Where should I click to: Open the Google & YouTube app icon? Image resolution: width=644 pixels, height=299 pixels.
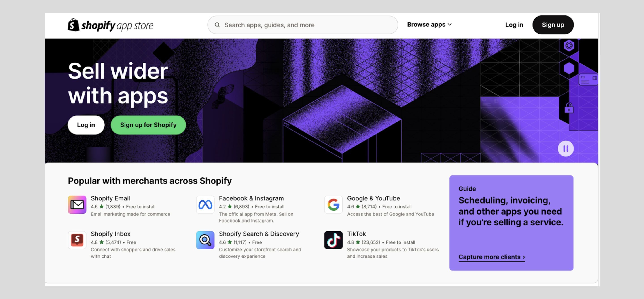333,204
